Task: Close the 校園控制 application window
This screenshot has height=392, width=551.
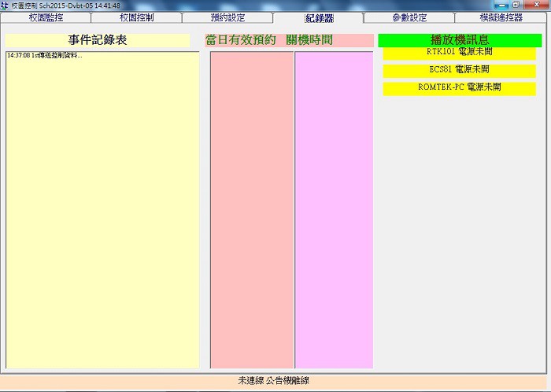Action: tap(536, 5)
